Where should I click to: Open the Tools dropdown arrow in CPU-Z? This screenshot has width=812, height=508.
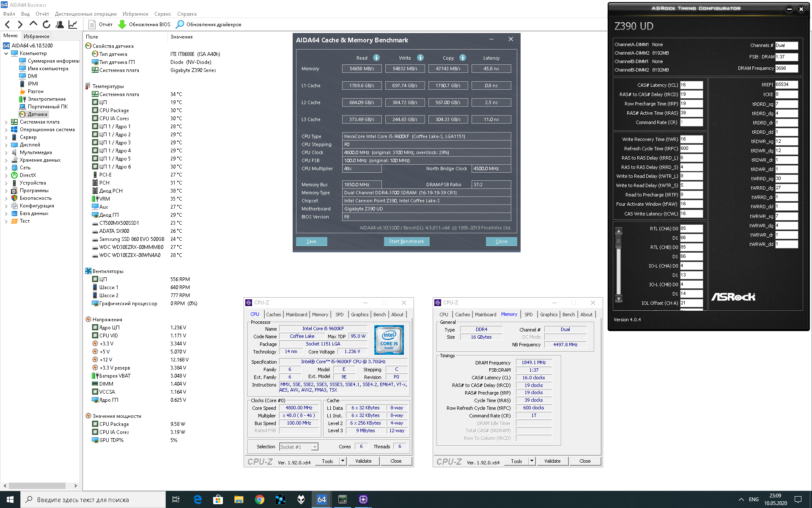[x=343, y=461]
